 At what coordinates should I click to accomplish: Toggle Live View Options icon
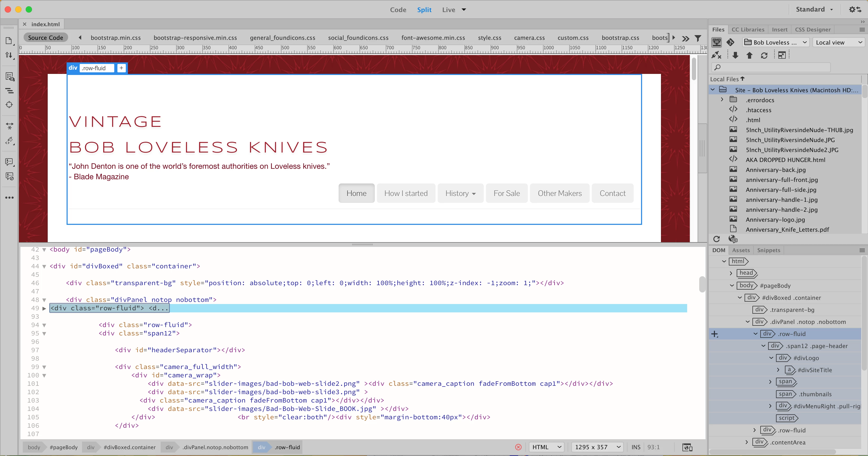pos(9,77)
